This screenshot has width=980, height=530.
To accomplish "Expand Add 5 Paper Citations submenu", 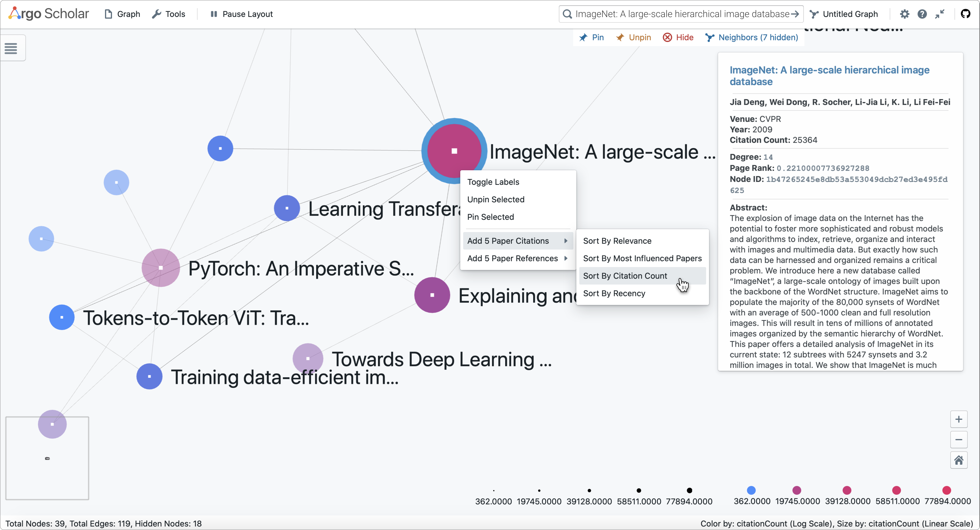I will click(518, 241).
